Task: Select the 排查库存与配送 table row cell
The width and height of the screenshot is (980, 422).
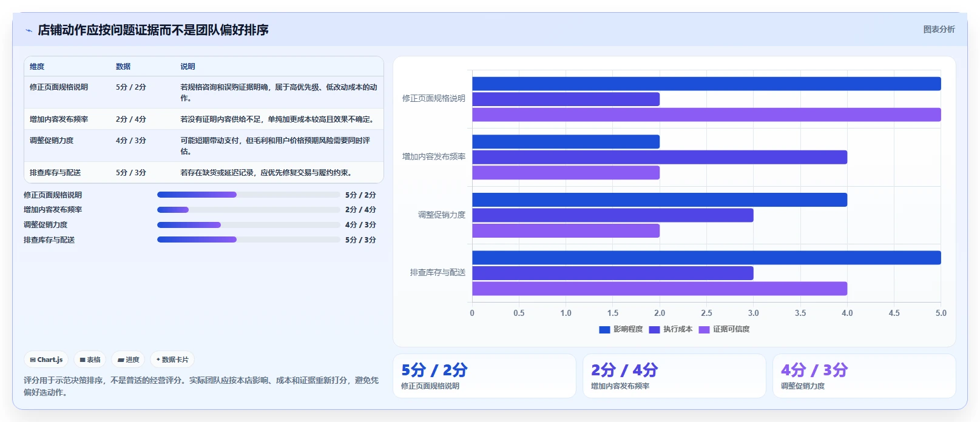Action: [x=55, y=173]
